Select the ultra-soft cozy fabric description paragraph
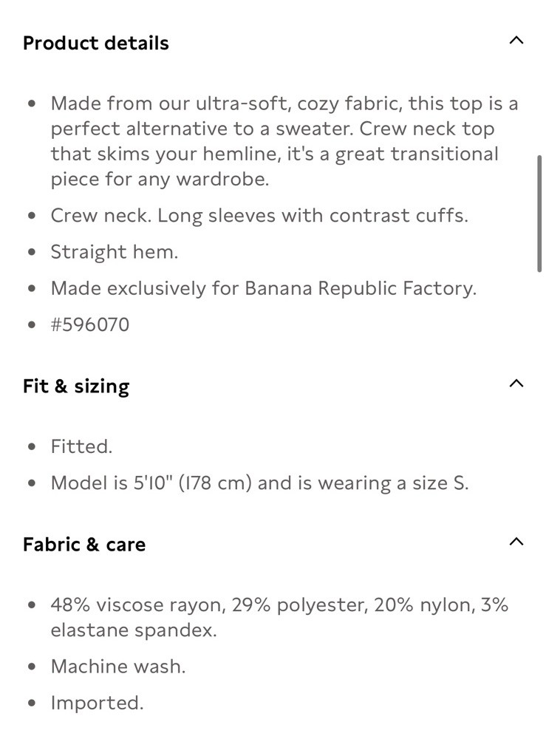 pyautogui.click(x=284, y=141)
